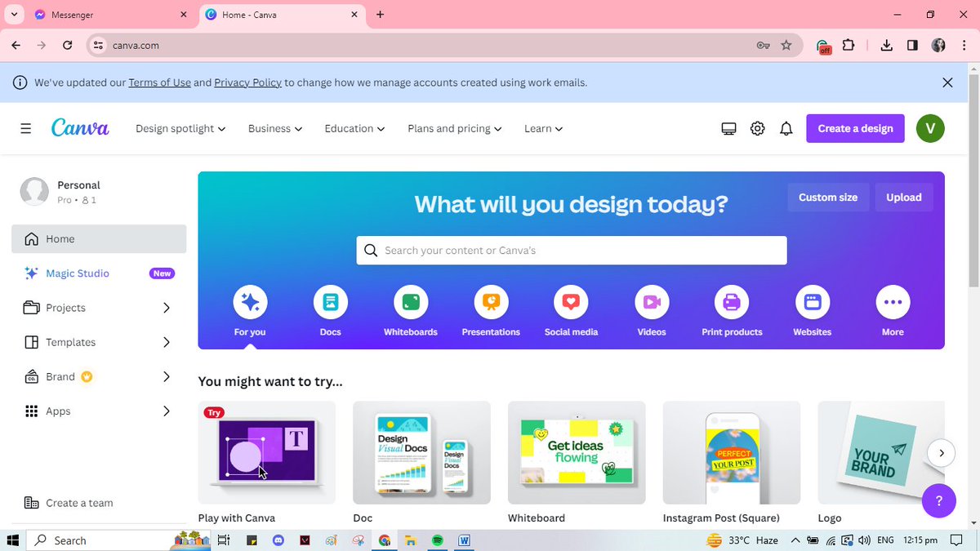Screen dimensions: 980x551
Task: Expand the Projects chevron in sidebar
Action: (167, 308)
